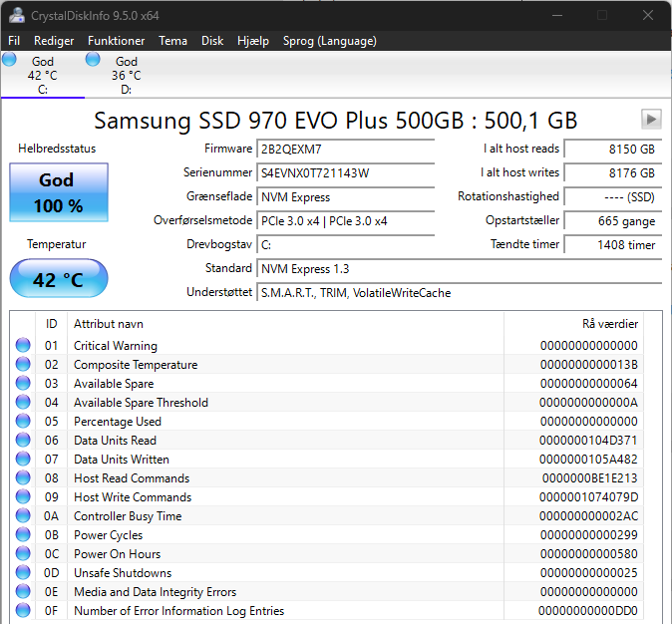672x624 pixels.
Task: Click the Opstartstæller value 665 gange
Action: 613,221
